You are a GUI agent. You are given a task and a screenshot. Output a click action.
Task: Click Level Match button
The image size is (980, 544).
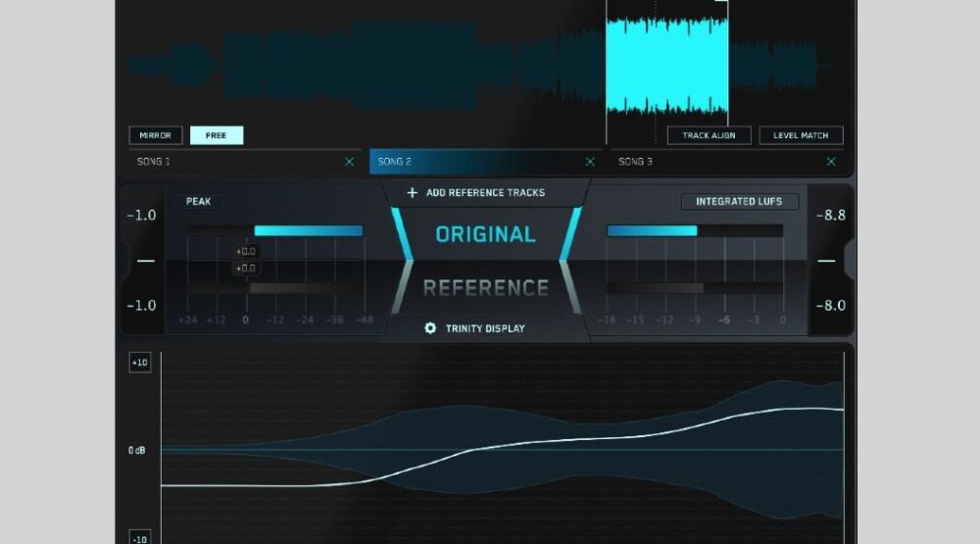[801, 135]
